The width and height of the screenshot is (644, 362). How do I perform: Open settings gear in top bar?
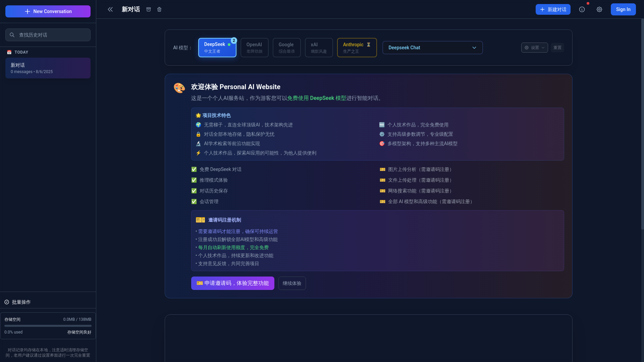(x=599, y=9)
